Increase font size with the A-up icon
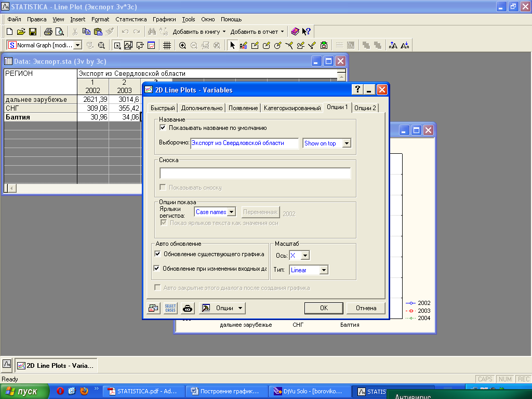This screenshot has height=399, width=532. tap(393, 45)
